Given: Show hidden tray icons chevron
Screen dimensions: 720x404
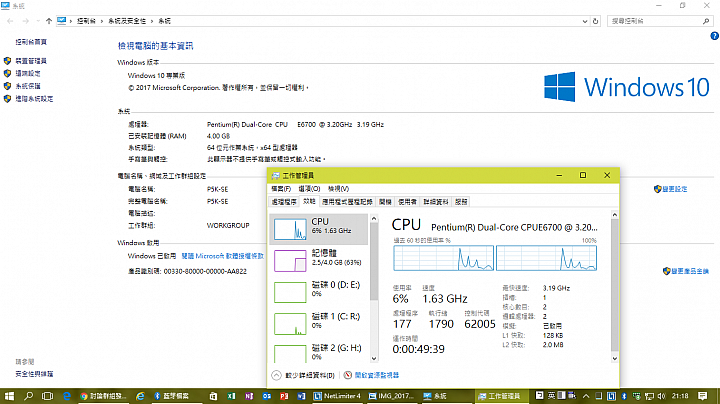Looking at the screenshot, I should click(586, 396).
